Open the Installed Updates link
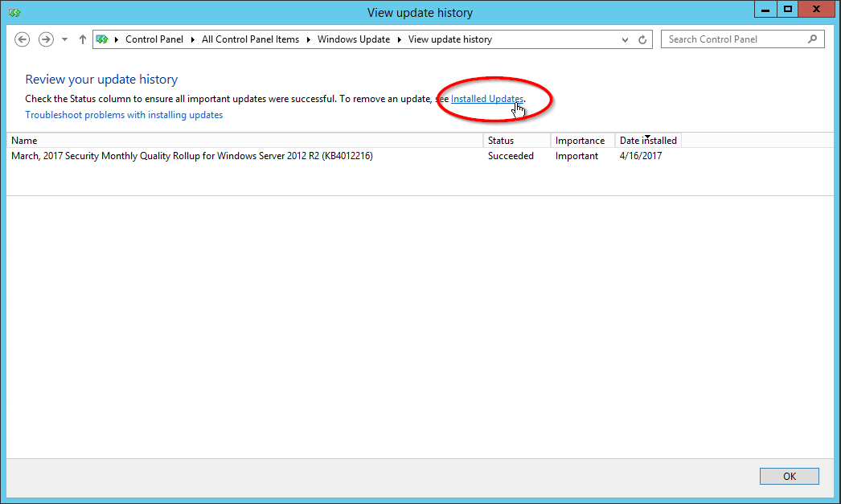This screenshot has width=841, height=504. (x=487, y=99)
